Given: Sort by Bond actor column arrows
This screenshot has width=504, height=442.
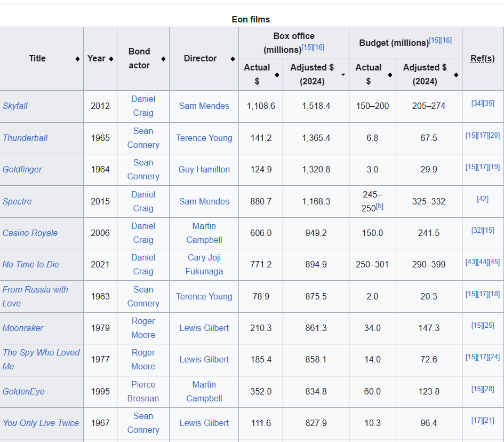Looking at the screenshot, I should coord(163,59).
